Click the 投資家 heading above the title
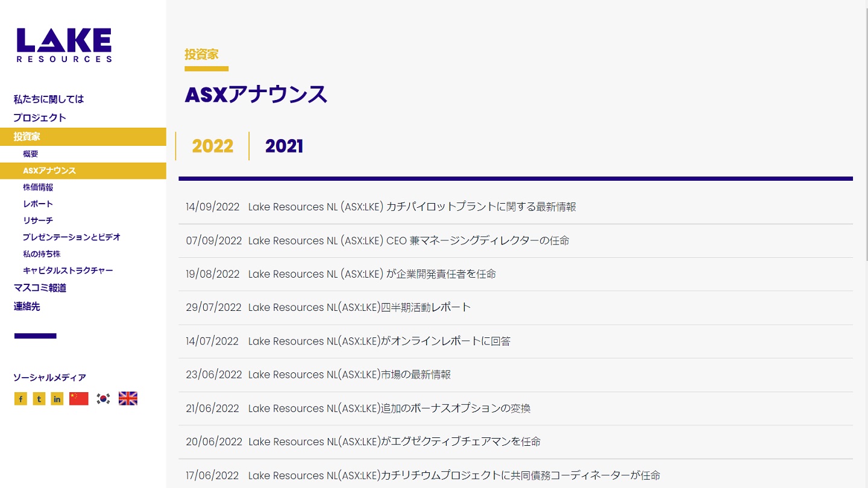This screenshot has height=488, width=868. click(x=201, y=54)
